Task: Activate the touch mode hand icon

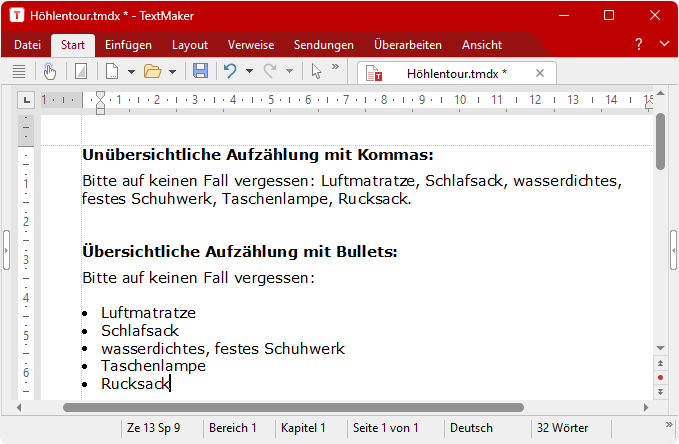Action: pyautogui.click(x=50, y=71)
